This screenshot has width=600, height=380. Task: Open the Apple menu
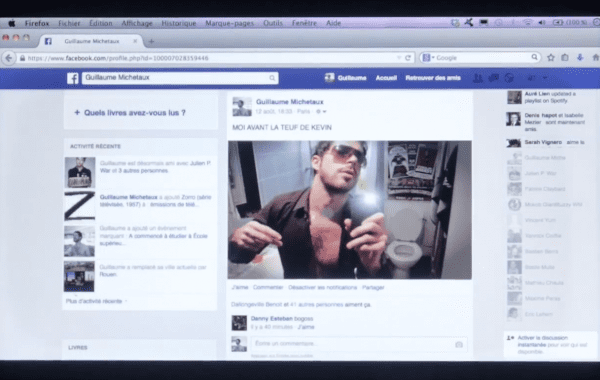click(x=12, y=23)
